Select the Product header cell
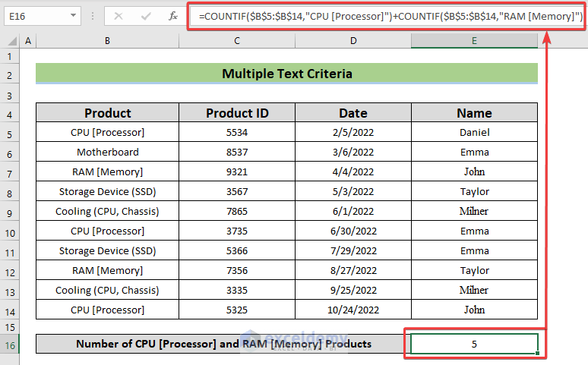Screen dimensions: 588x365 [x=108, y=113]
